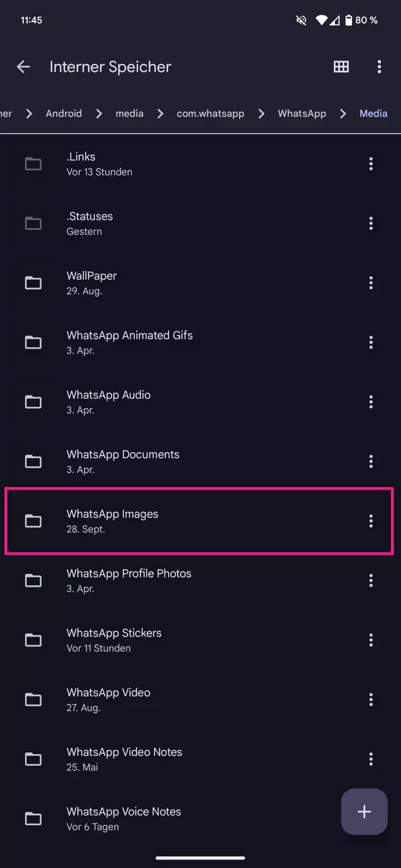Image resolution: width=401 pixels, height=868 pixels.
Task: Open WhatsApp Animated Gifs folder
Action: click(x=129, y=342)
